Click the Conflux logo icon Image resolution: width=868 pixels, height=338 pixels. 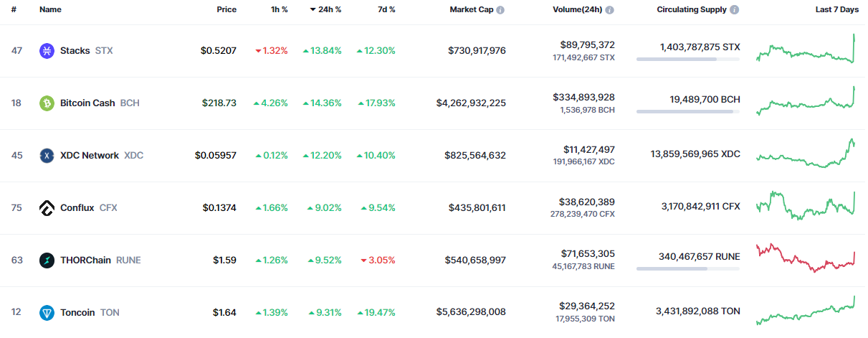[x=47, y=208]
